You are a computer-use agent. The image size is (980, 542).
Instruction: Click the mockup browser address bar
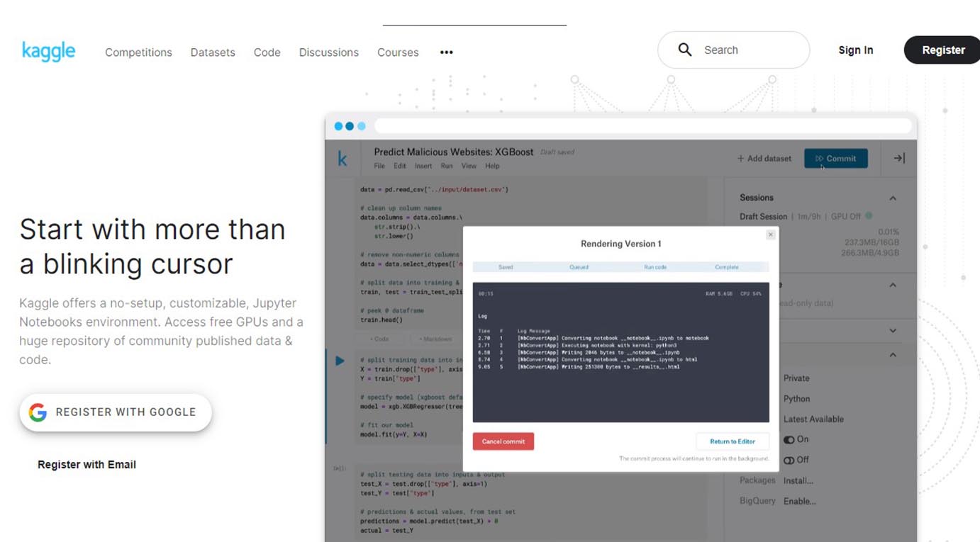pyautogui.click(x=642, y=126)
